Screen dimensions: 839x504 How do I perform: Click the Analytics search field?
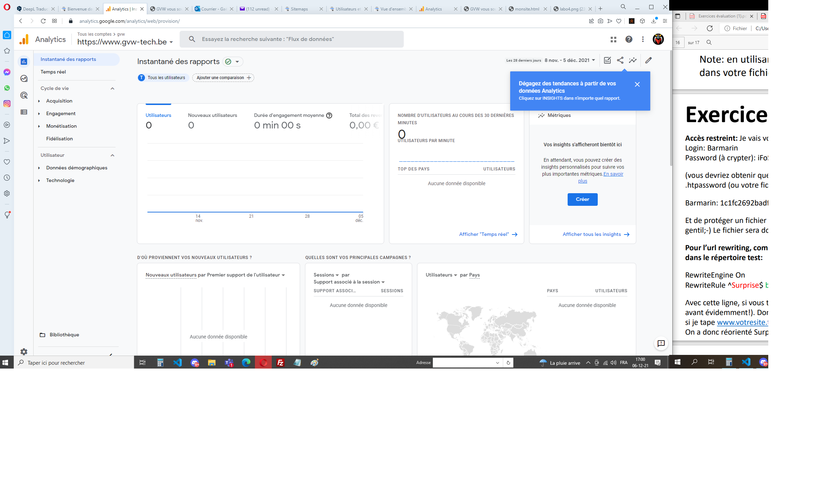[x=291, y=39]
